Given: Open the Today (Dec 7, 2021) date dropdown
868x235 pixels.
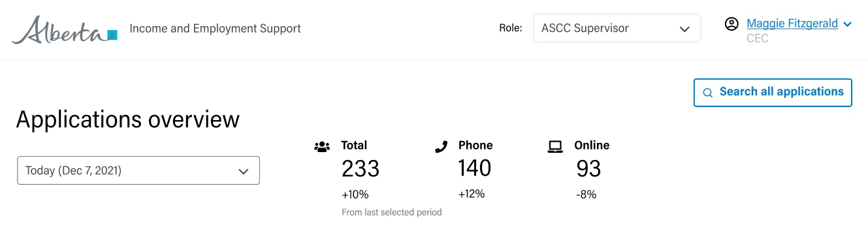Looking at the screenshot, I should (138, 170).
